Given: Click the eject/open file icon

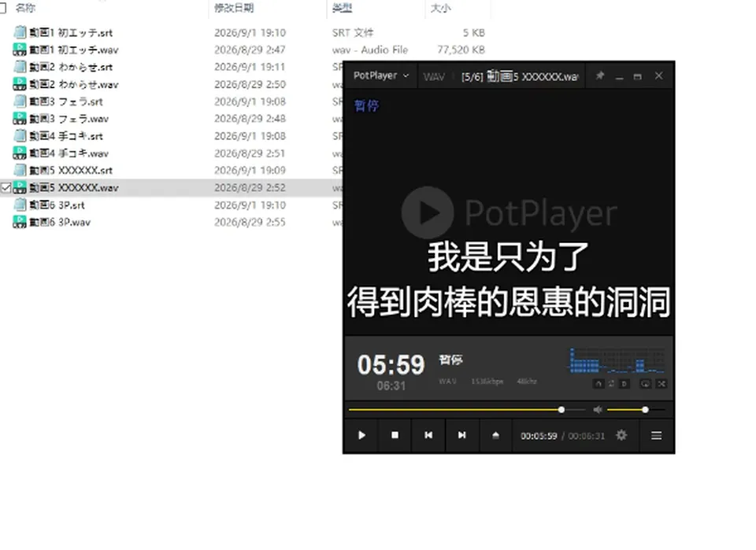Looking at the screenshot, I should [x=495, y=435].
